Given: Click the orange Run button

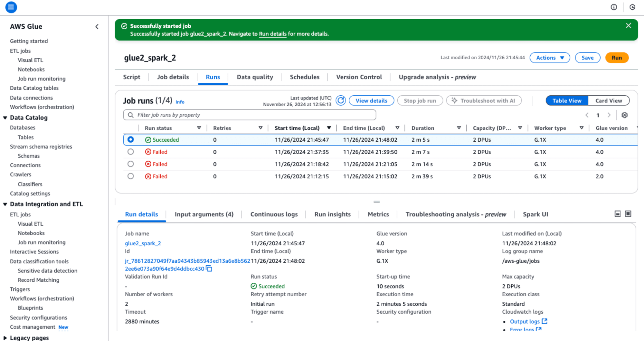Looking at the screenshot, I should click(617, 58).
